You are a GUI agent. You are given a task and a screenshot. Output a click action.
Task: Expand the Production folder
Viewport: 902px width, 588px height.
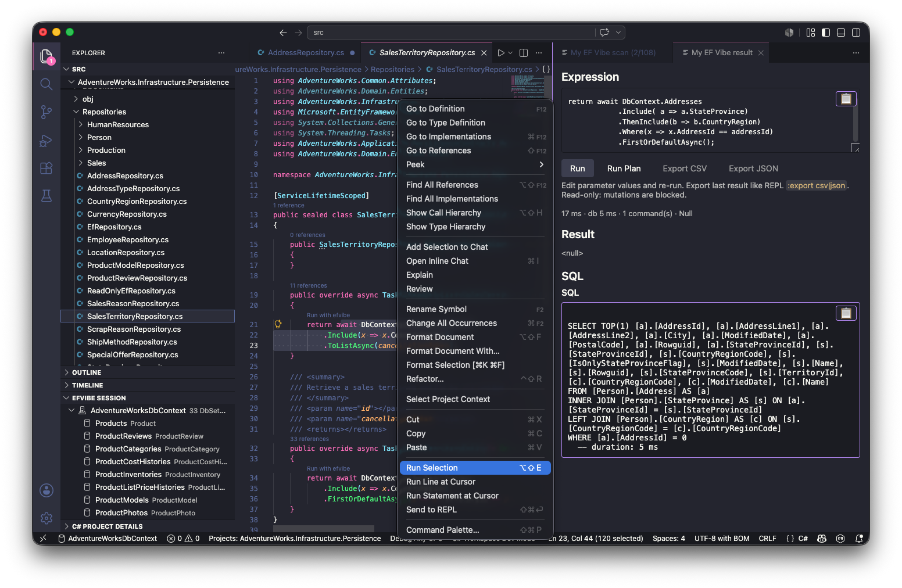click(x=148, y=150)
